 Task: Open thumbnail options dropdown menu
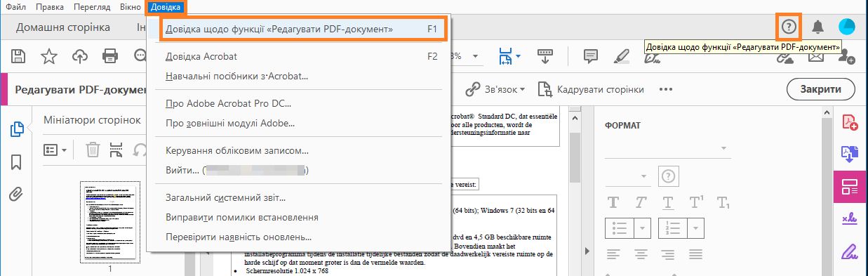(x=55, y=150)
